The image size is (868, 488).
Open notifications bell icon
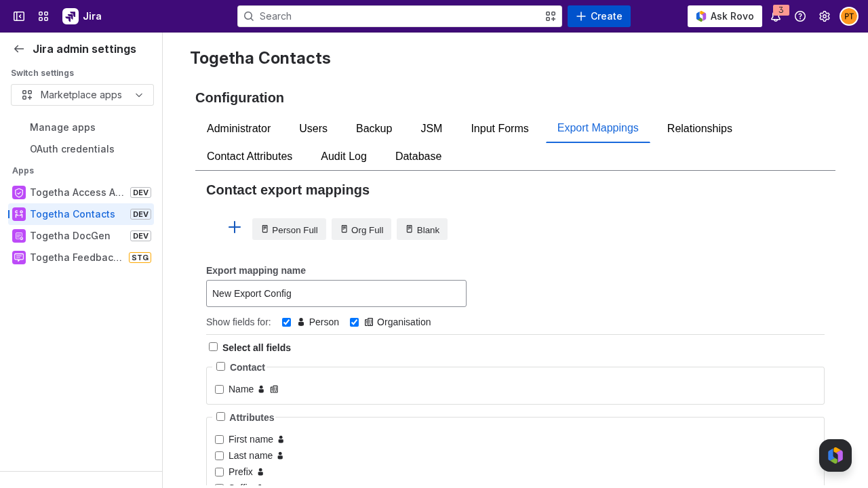point(776,16)
